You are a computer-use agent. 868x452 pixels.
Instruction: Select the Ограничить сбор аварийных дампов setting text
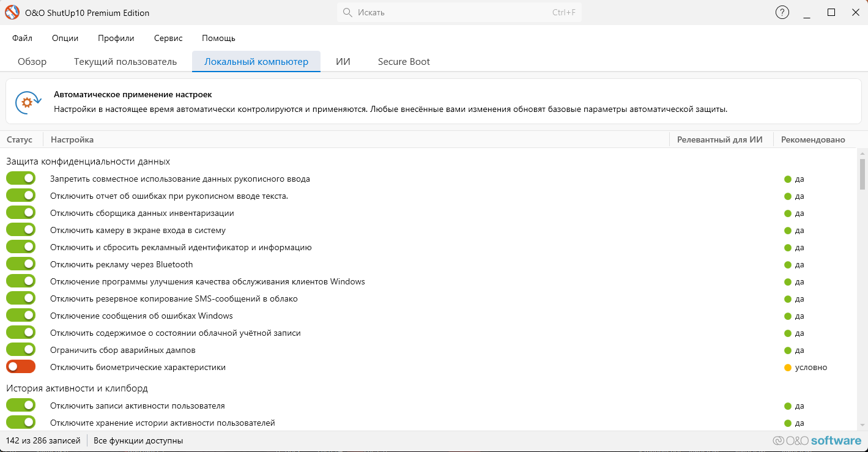point(123,350)
